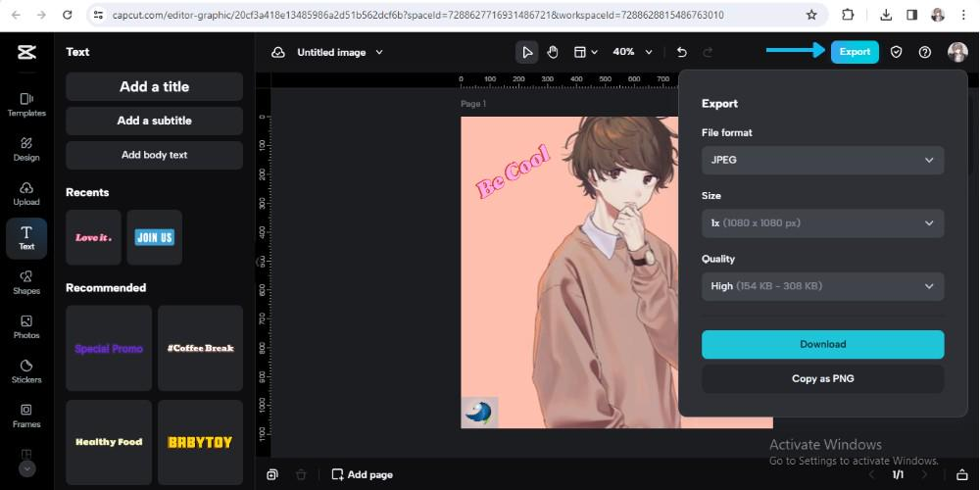Choose the Healthy Food text preset
The width and height of the screenshot is (980, 490).
tap(109, 443)
